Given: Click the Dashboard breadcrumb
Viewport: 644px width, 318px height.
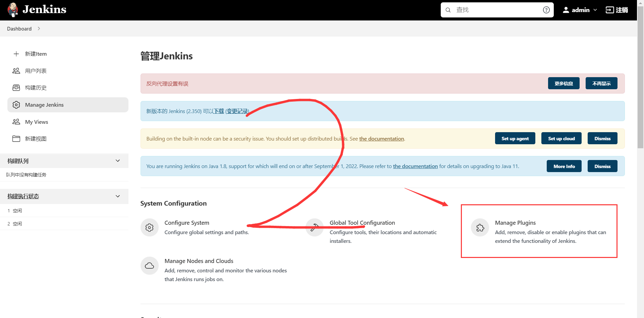Looking at the screenshot, I should [x=19, y=29].
